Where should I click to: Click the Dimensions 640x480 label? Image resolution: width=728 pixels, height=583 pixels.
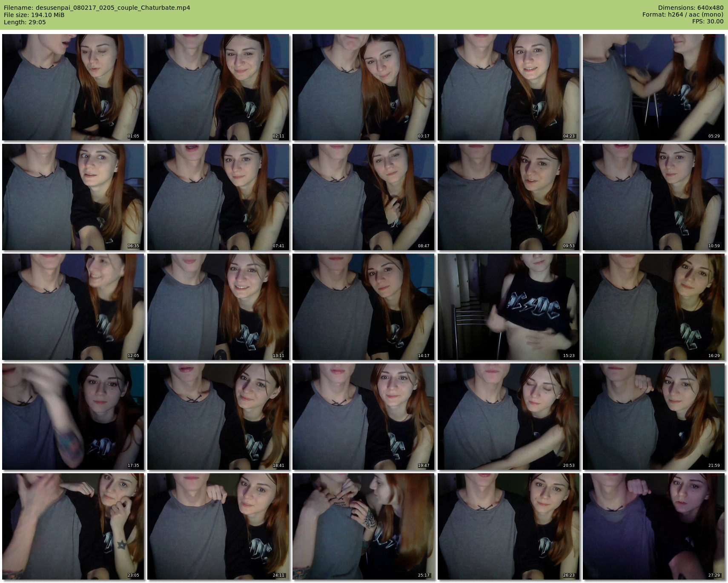(x=691, y=8)
